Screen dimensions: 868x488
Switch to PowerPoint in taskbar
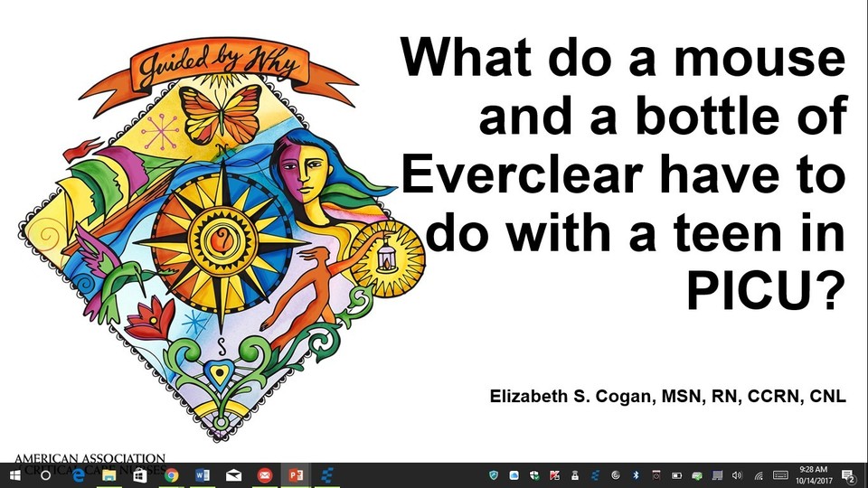[x=296, y=475]
